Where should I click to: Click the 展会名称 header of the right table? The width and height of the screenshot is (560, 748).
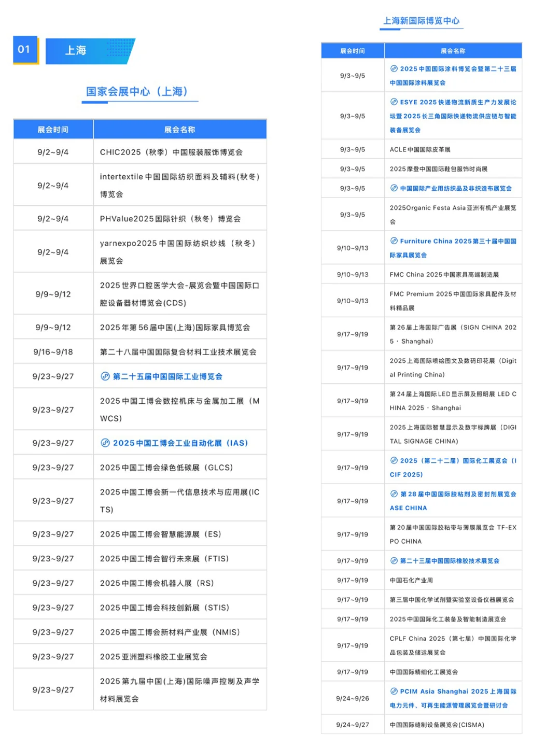pyautogui.click(x=453, y=50)
